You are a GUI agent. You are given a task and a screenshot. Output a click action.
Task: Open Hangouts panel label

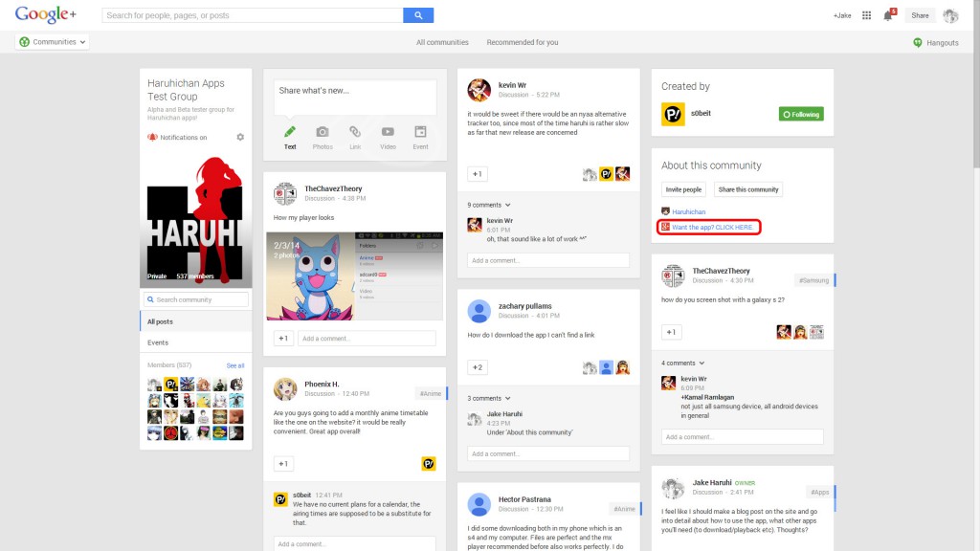(943, 42)
